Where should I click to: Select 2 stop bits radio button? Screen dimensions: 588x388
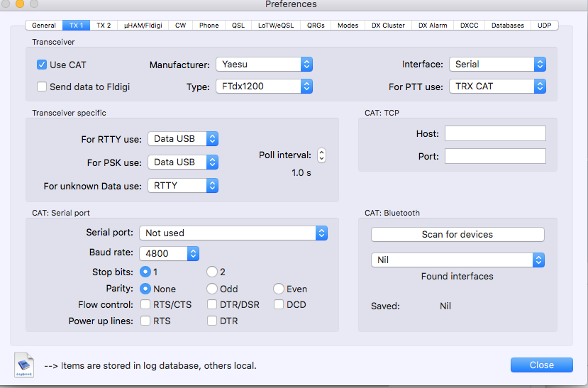pos(211,272)
